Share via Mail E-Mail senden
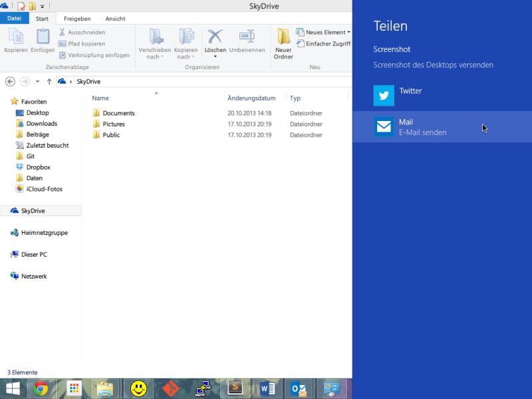The width and height of the screenshot is (532, 399). pyautogui.click(x=442, y=126)
